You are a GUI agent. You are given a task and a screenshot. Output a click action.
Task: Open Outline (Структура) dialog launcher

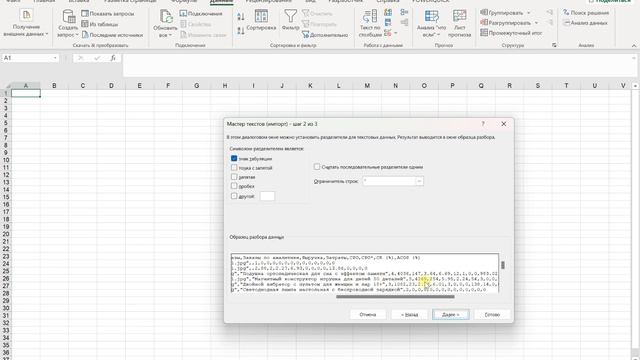554,45
